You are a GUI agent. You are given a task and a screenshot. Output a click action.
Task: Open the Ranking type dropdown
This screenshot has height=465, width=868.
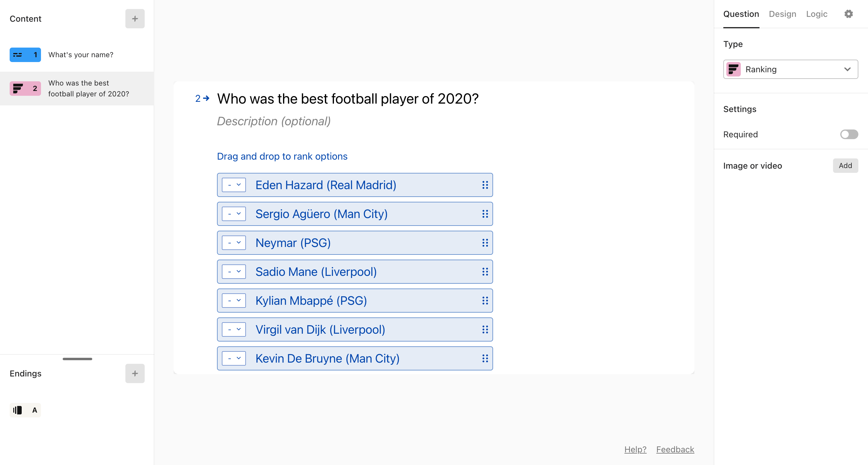tap(791, 69)
